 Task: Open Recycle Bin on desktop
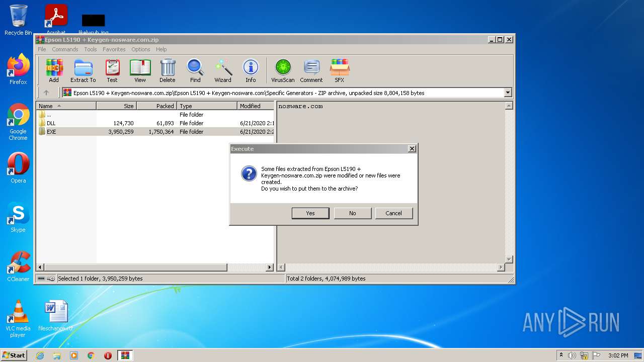click(18, 20)
